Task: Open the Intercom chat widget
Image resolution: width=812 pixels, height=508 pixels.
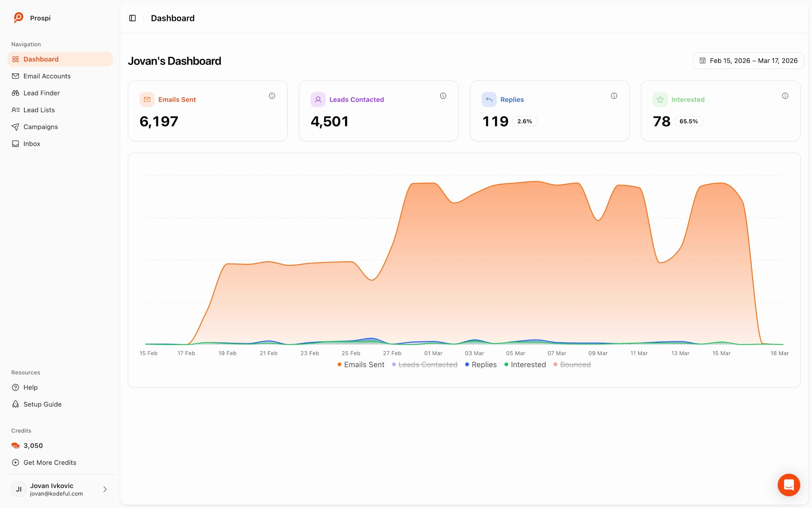Action: 789,485
